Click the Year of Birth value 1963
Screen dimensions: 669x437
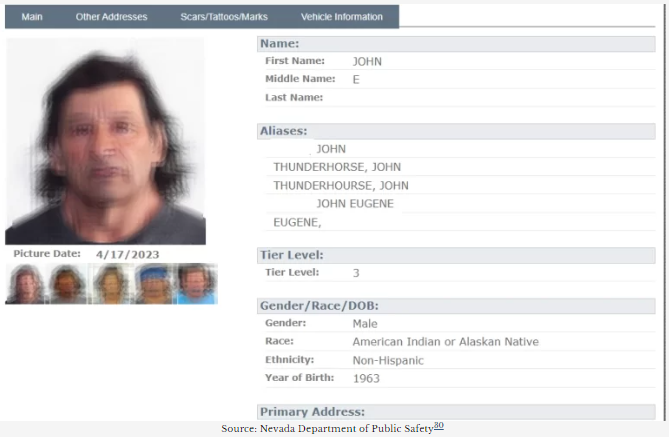coord(366,379)
